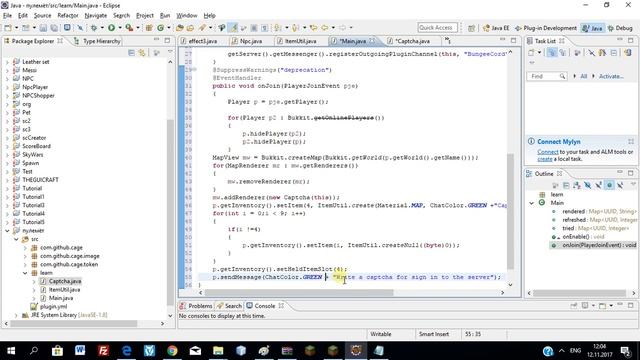Minimize the Package Explorer panel
The height and width of the screenshot is (360, 640).
click(156, 40)
